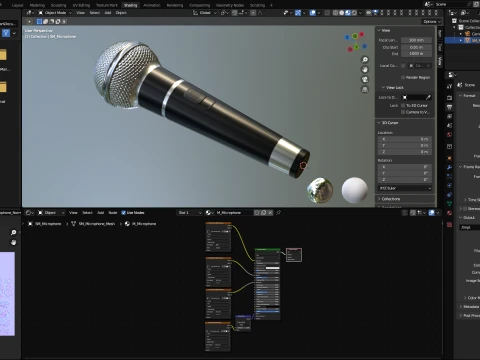Open the Material properties tab icon
The width and height of the screenshot is (480, 360).
coord(449,213)
